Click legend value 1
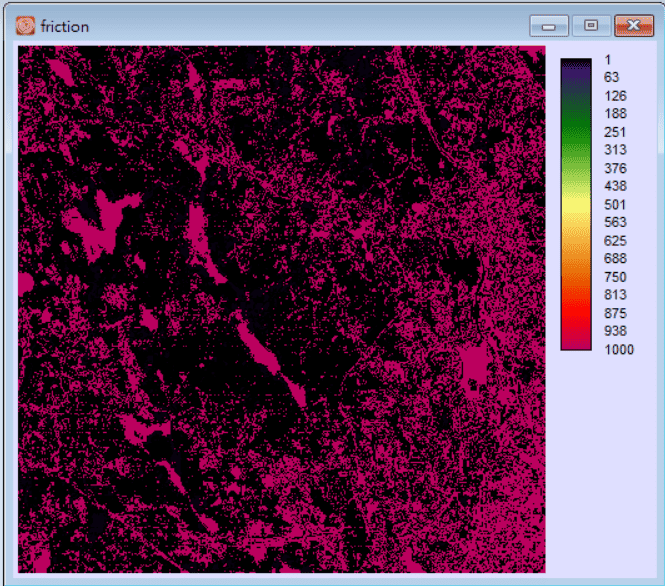 (608, 60)
